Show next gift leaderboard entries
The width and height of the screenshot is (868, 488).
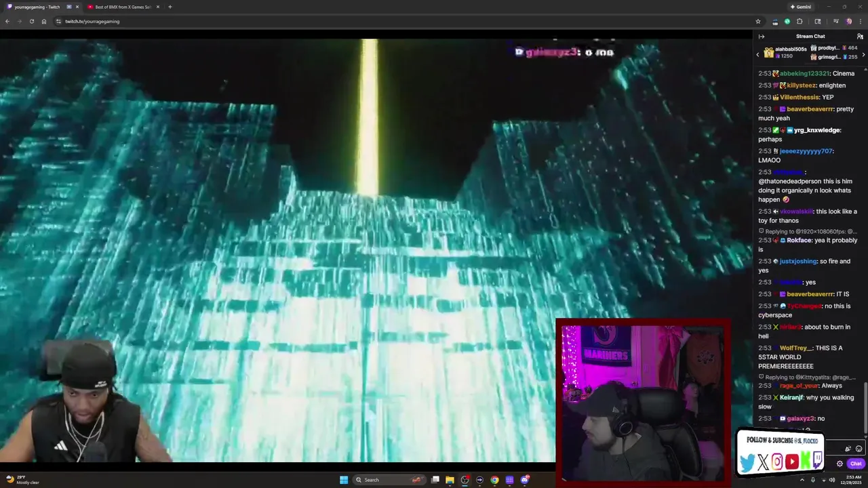click(x=863, y=54)
